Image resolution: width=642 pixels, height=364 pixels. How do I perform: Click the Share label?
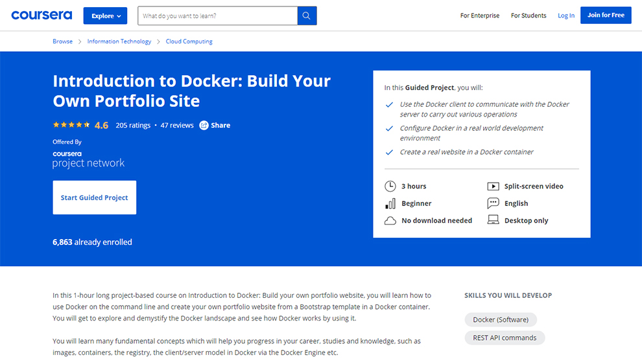(x=220, y=125)
